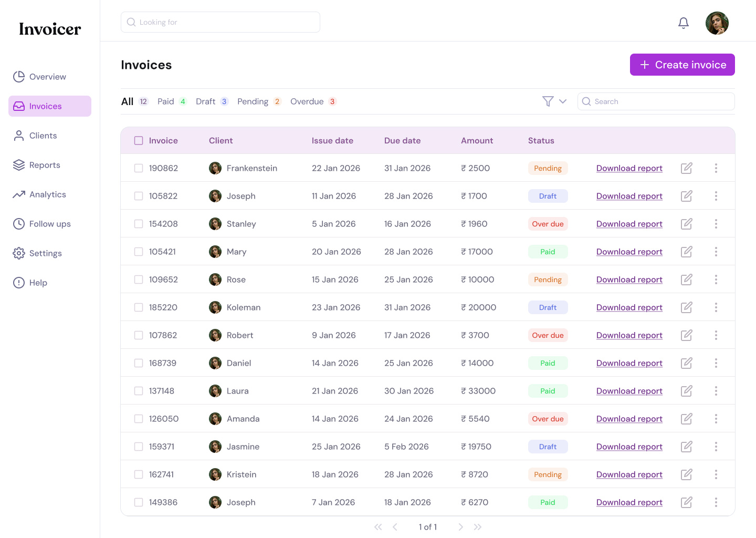756x538 pixels.
Task: Open the three-dot menu on Jasmine's row
Action: point(716,447)
